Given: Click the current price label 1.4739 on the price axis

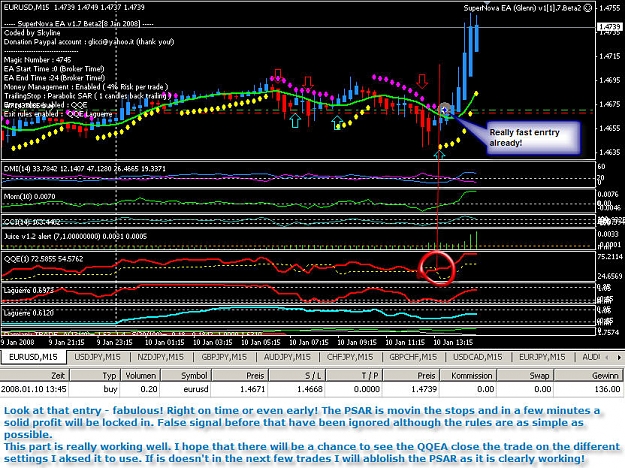Looking at the screenshot, I should [609, 27].
